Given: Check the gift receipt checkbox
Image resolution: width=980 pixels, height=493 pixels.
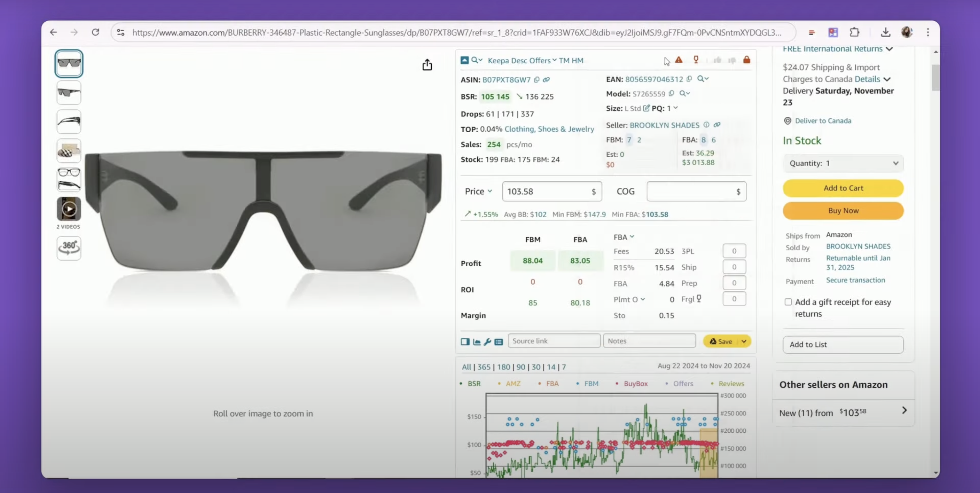Looking at the screenshot, I should tap(788, 302).
